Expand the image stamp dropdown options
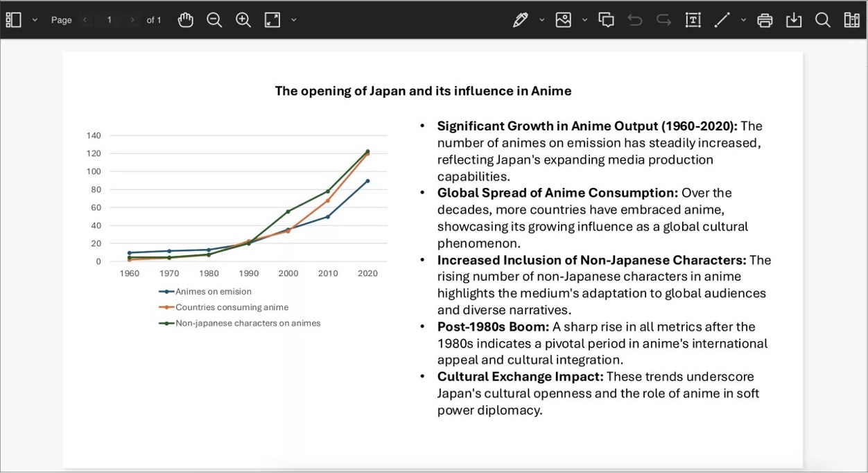This screenshot has height=473, width=868. coord(584,19)
